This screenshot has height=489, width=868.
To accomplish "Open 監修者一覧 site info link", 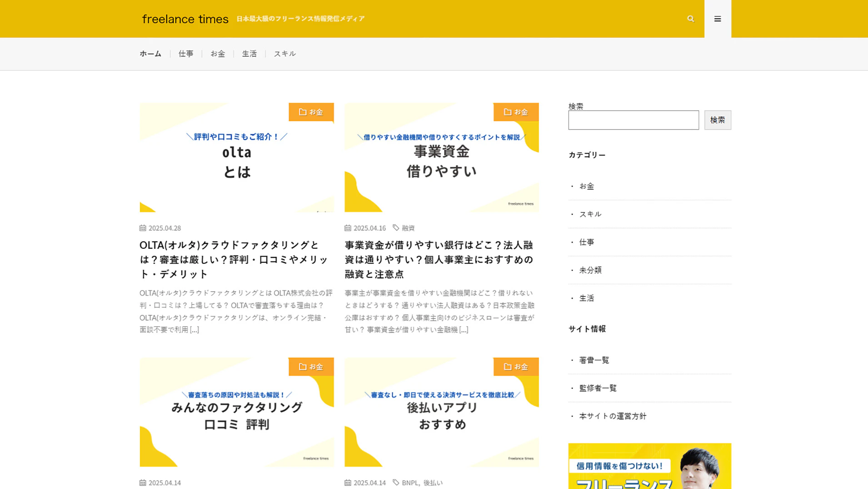I will click(x=598, y=388).
